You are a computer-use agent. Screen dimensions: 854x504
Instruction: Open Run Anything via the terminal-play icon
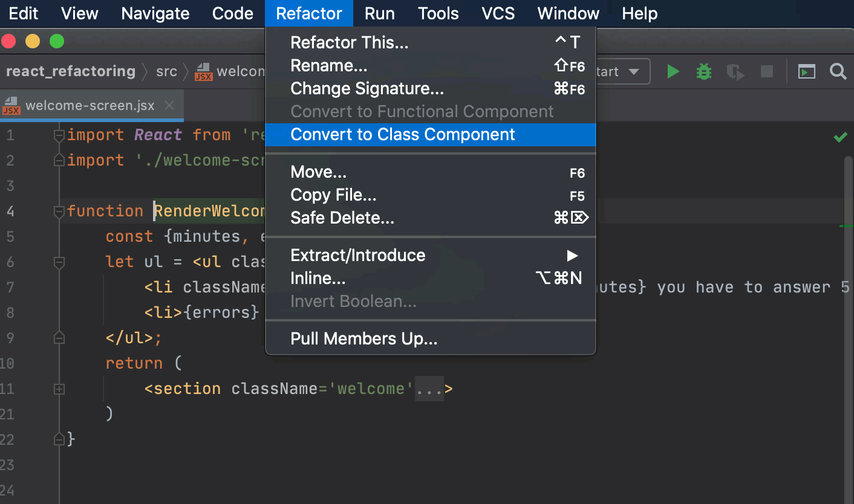[x=807, y=71]
